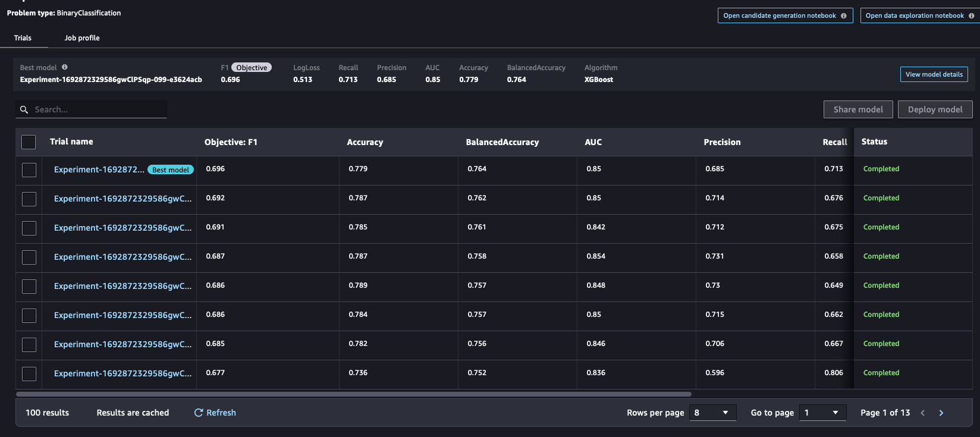Click the Page 1 of 13 indicator

coord(885,413)
